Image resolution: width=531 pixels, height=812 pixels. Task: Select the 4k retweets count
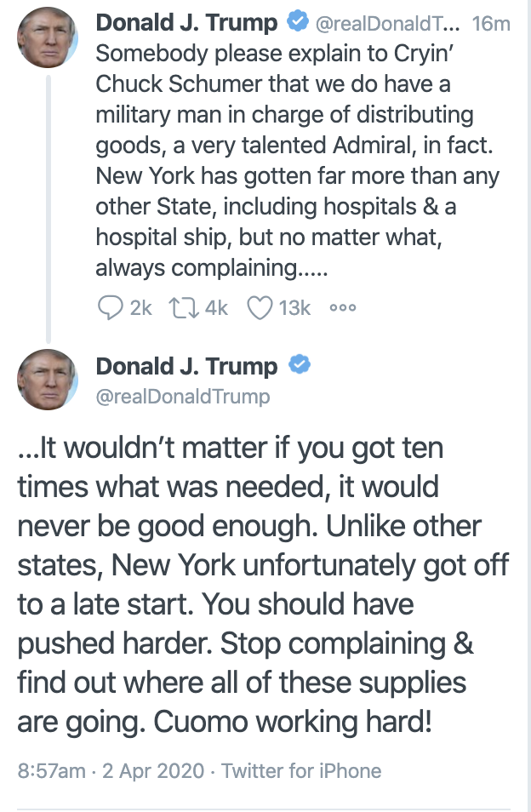point(216,307)
